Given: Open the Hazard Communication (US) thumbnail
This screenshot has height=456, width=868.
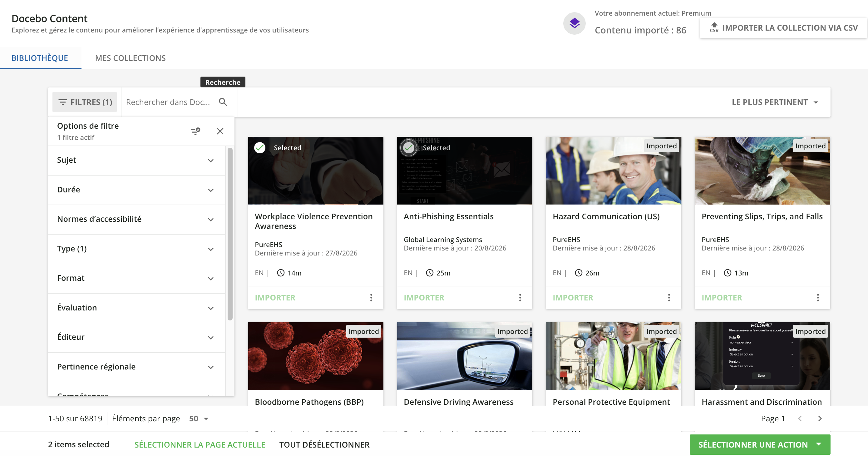Looking at the screenshot, I should pyautogui.click(x=613, y=171).
